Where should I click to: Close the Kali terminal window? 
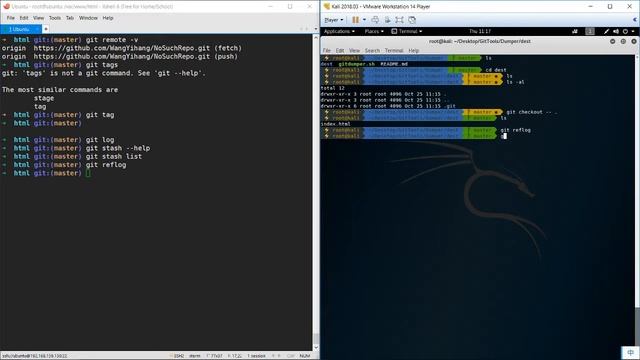(x=634, y=41)
